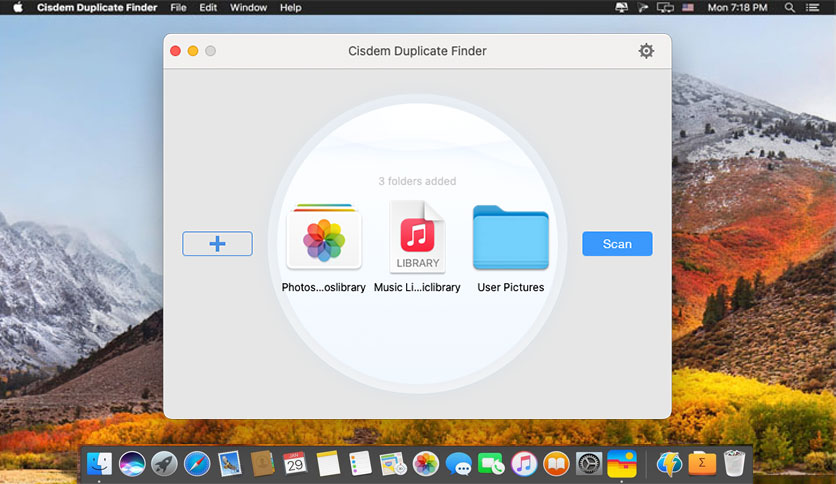This screenshot has width=836, height=484.
Task: Open Contacts book icon in Dock
Action: (262, 463)
